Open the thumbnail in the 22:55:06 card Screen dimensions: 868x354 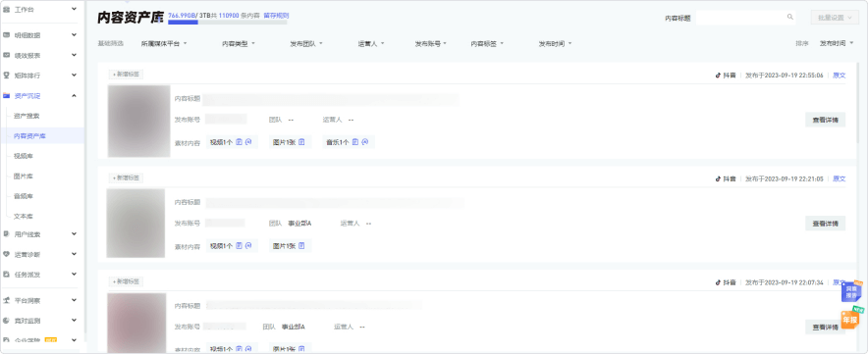coord(139,122)
